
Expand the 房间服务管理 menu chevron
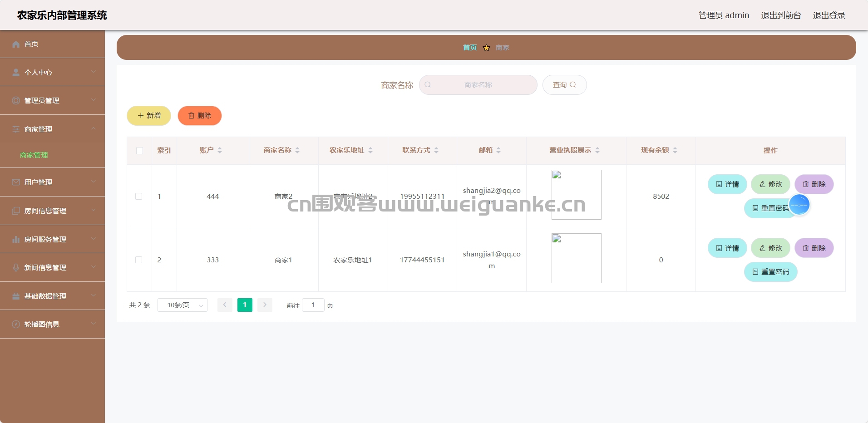[94, 239]
